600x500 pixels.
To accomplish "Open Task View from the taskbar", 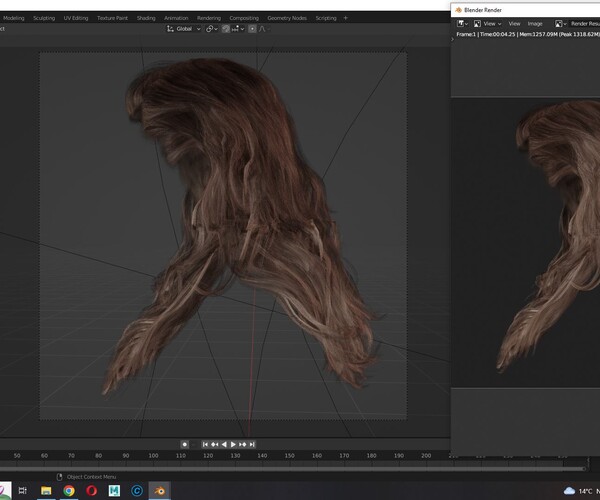I will pos(23,490).
